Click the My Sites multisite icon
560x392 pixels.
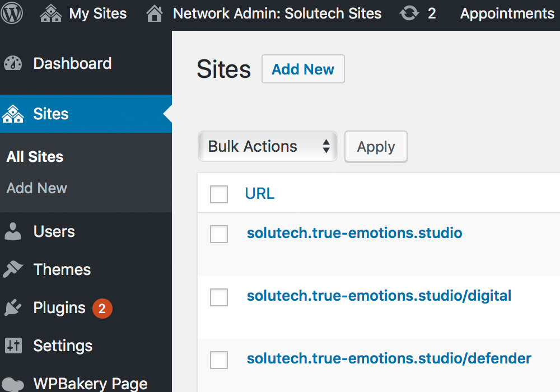click(51, 13)
